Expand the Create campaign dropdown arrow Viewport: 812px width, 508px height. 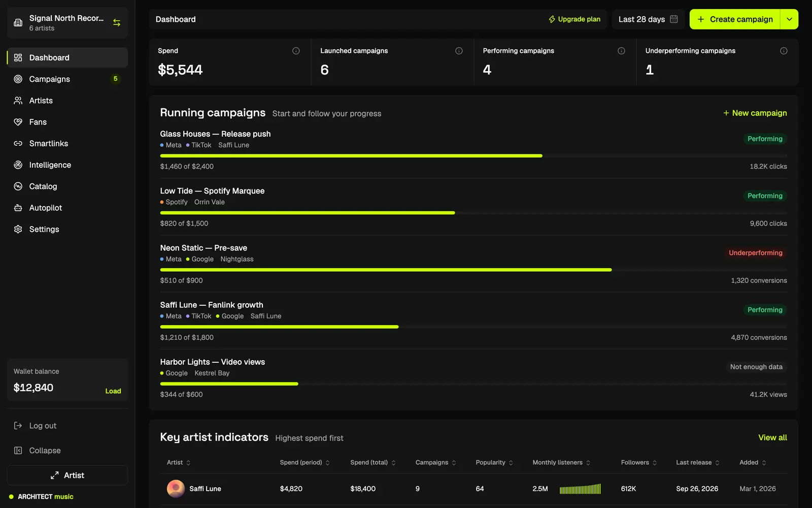point(789,19)
